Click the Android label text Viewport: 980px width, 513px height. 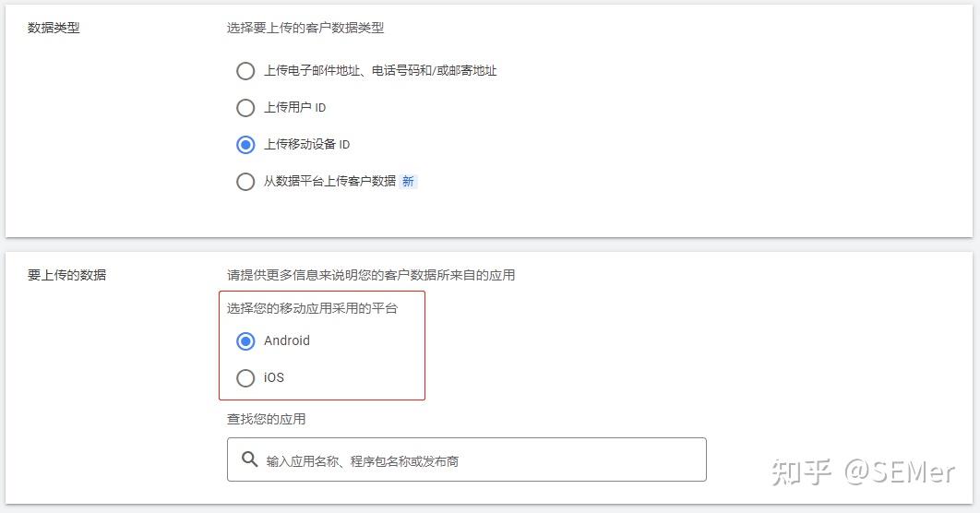(x=286, y=340)
